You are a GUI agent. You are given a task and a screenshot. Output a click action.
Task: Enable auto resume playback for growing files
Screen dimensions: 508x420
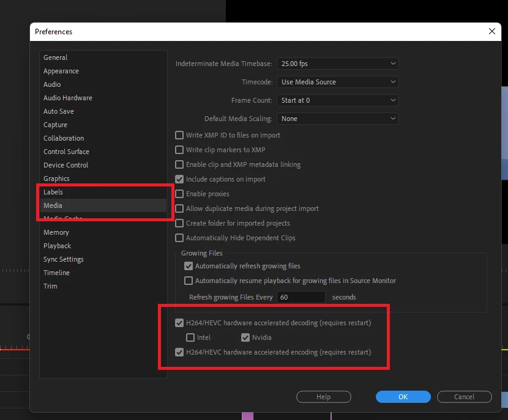tap(189, 281)
